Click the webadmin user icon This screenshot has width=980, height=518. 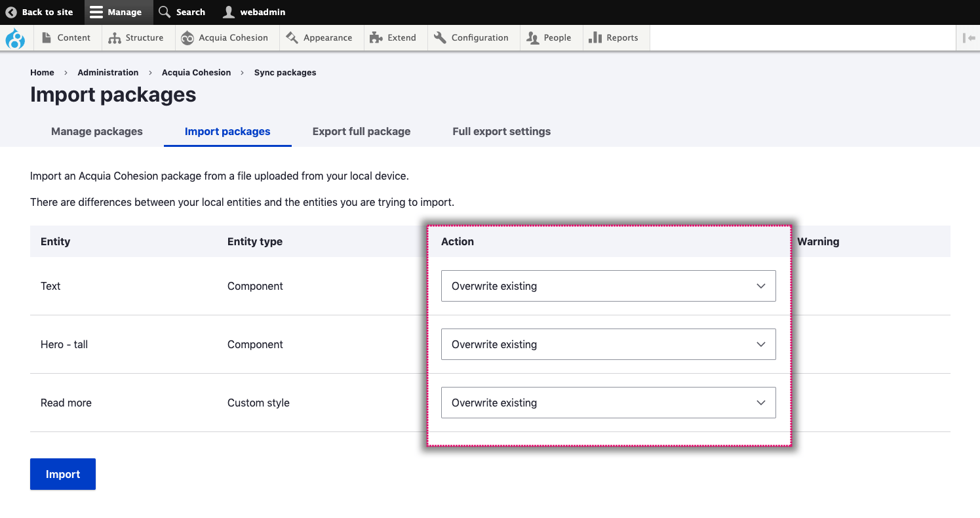229,12
